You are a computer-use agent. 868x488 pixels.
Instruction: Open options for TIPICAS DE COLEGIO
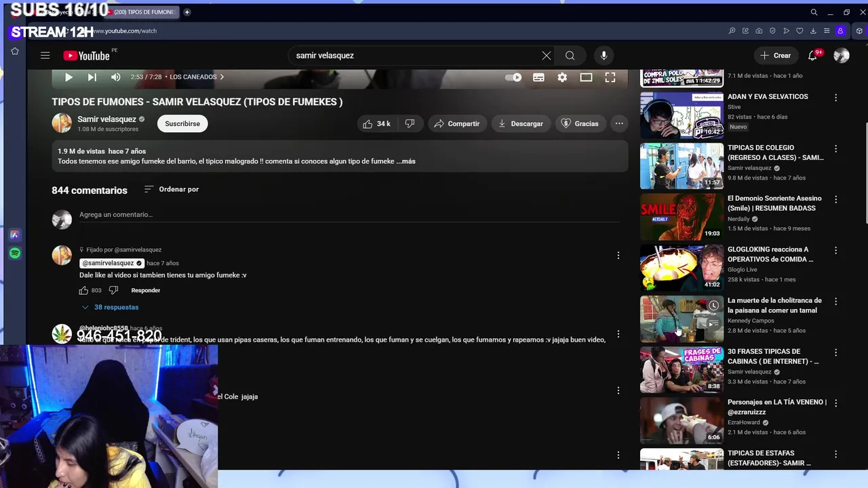[835, 148]
